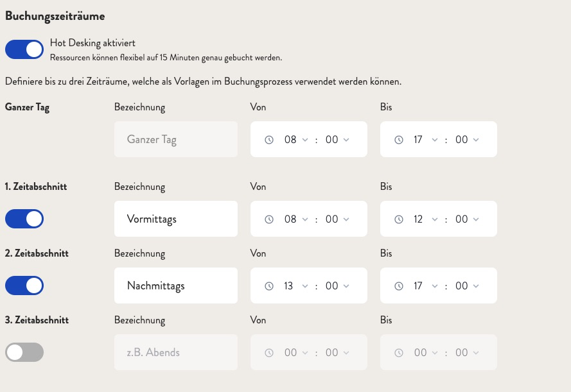The height and width of the screenshot is (392, 571).
Task: Click clock icon in Vormittags Von field
Action: coord(269,219)
